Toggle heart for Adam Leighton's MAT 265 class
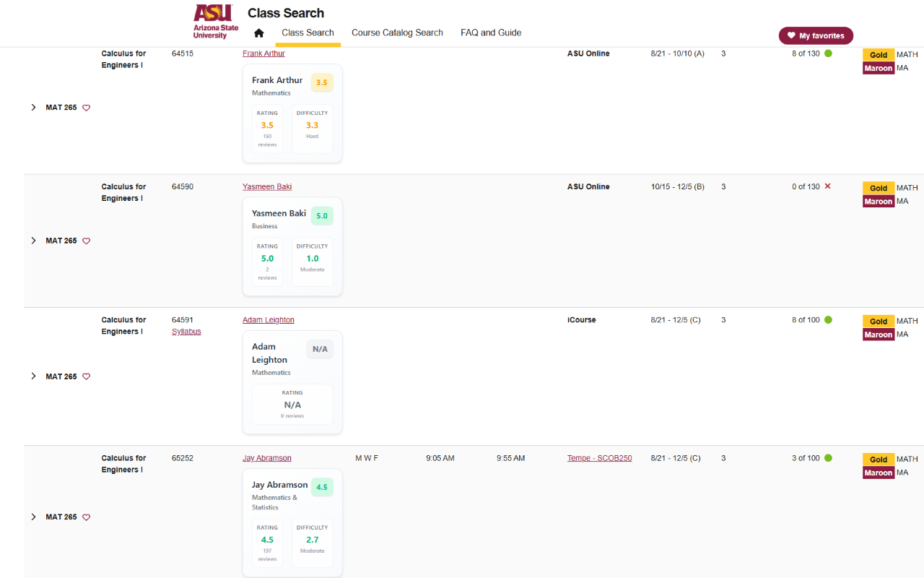The width and height of the screenshot is (924, 578). tap(87, 376)
